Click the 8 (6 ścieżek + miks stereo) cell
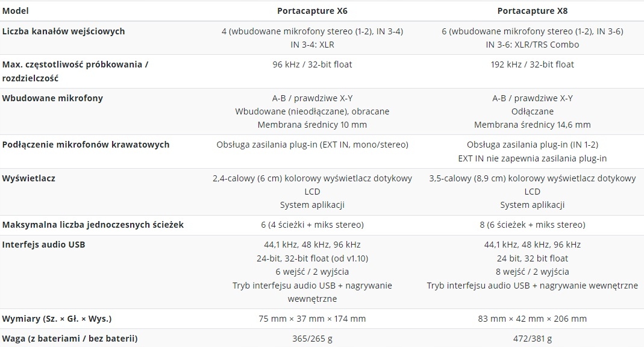This screenshot has height=347, width=644. [532, 225]
